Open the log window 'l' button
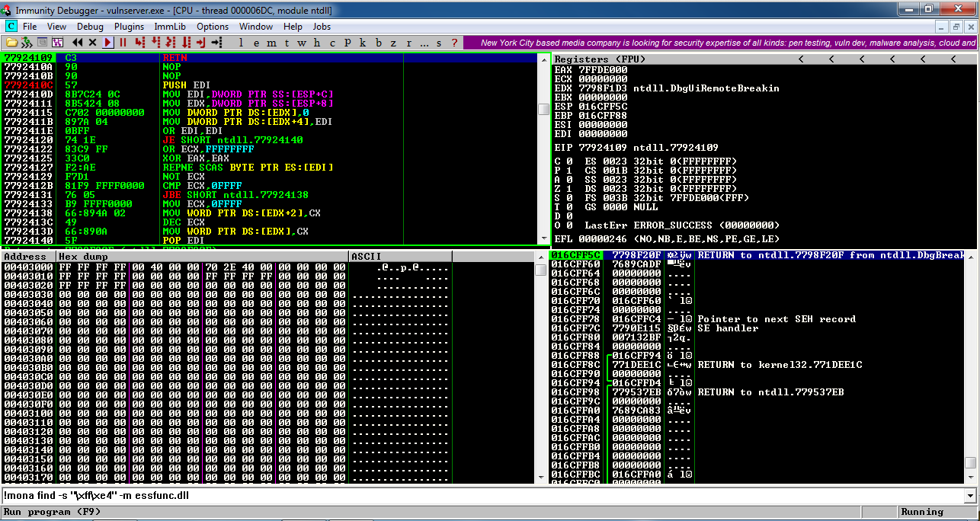 [x=242, y=43]
